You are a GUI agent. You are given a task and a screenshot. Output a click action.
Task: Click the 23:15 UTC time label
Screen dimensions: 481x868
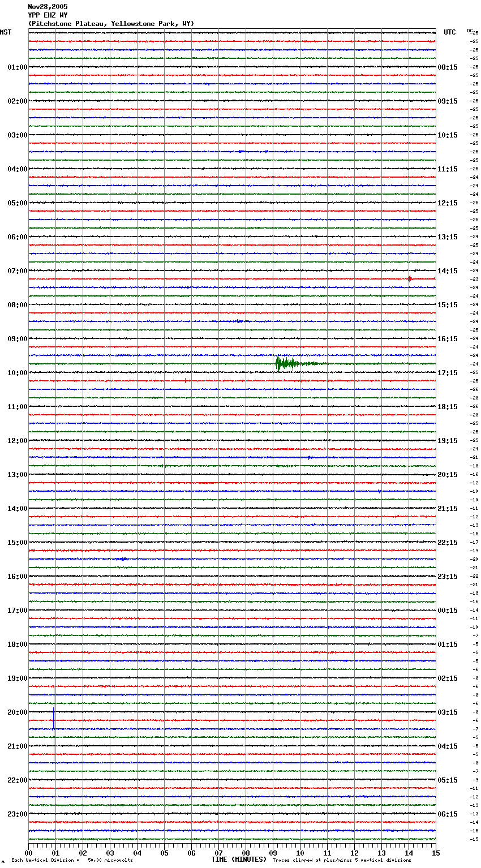coord(448,577)
